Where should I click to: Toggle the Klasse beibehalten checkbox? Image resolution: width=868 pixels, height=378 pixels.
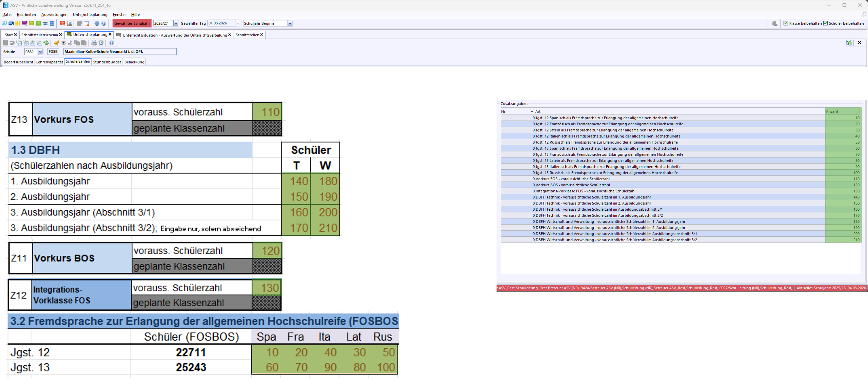tap(786, 23)
